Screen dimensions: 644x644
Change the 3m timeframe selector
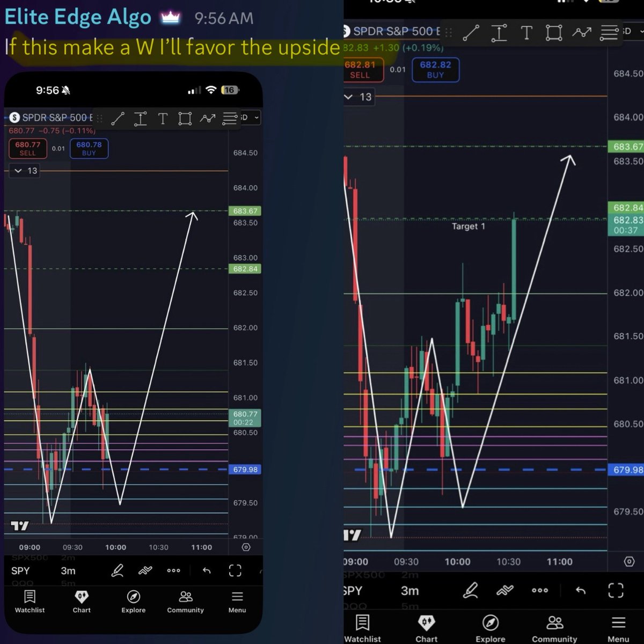pos(68,570)
